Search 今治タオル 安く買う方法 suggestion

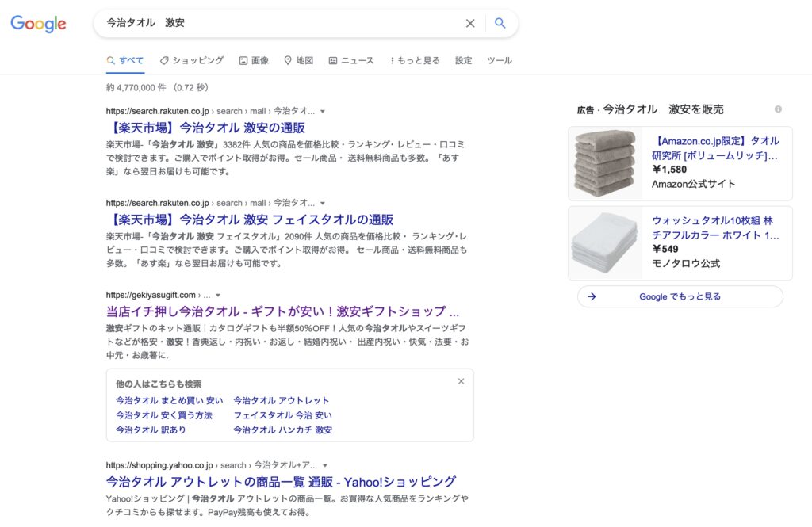pos(163,415)
